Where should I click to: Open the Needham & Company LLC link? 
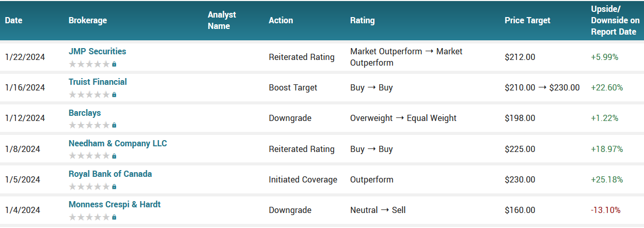coord(118,143)
